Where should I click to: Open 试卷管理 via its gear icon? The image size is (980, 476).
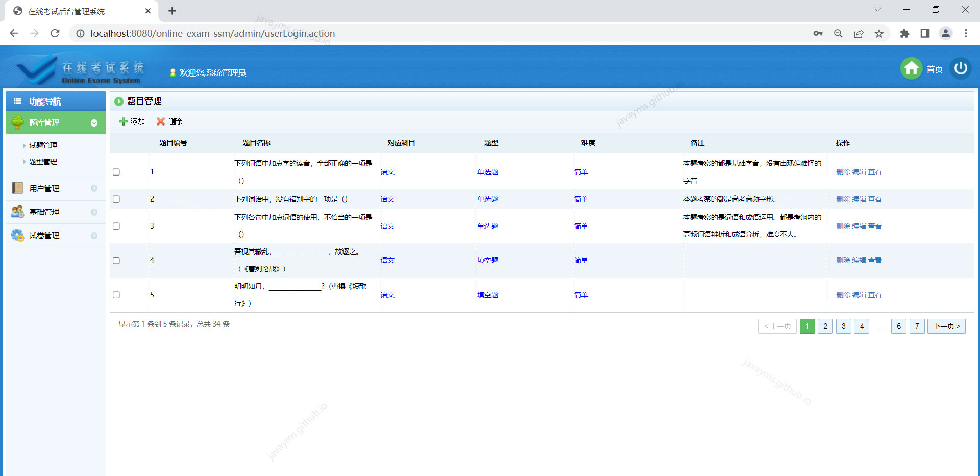coord(17,235)
